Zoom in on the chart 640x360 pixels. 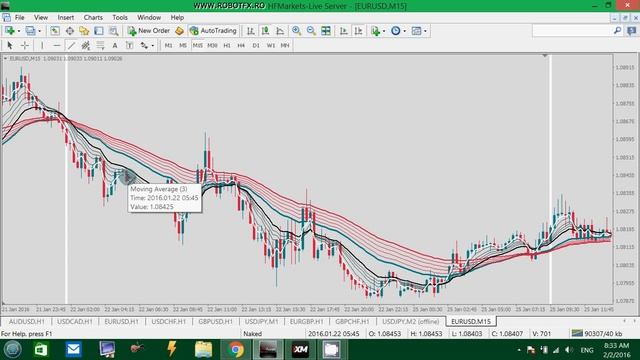pos(296,31)
